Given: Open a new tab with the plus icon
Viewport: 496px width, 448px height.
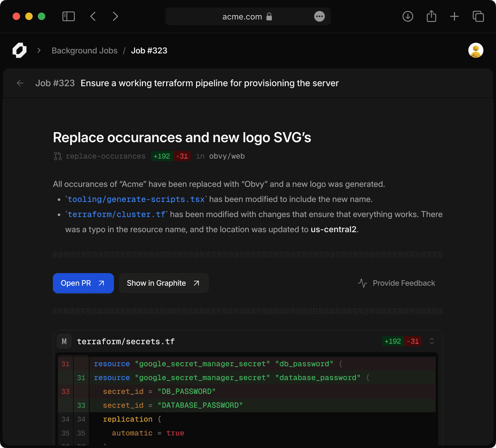Looking at the screenshot, I should tap(454, 16).
